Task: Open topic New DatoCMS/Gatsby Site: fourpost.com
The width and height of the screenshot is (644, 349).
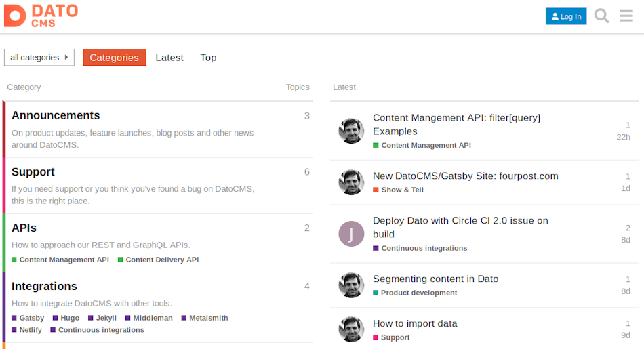Action: (x=465, y=176)
